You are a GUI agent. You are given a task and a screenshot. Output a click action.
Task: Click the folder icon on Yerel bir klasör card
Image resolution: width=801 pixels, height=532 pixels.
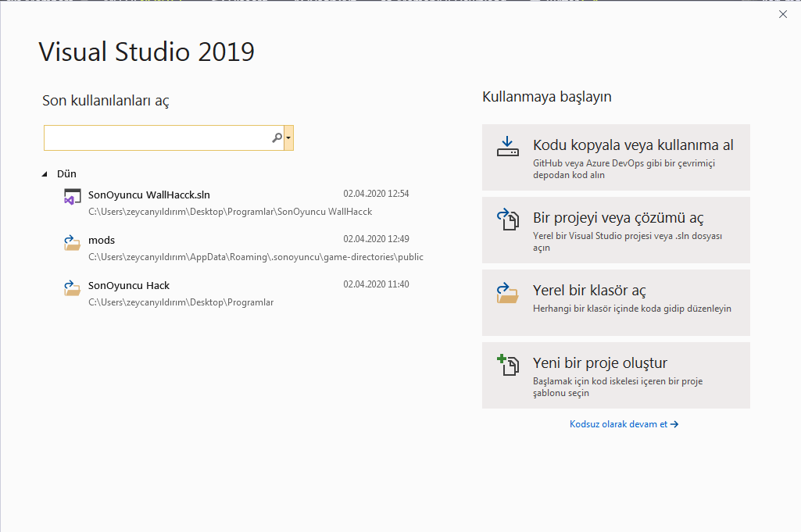[x=508, y=293]
